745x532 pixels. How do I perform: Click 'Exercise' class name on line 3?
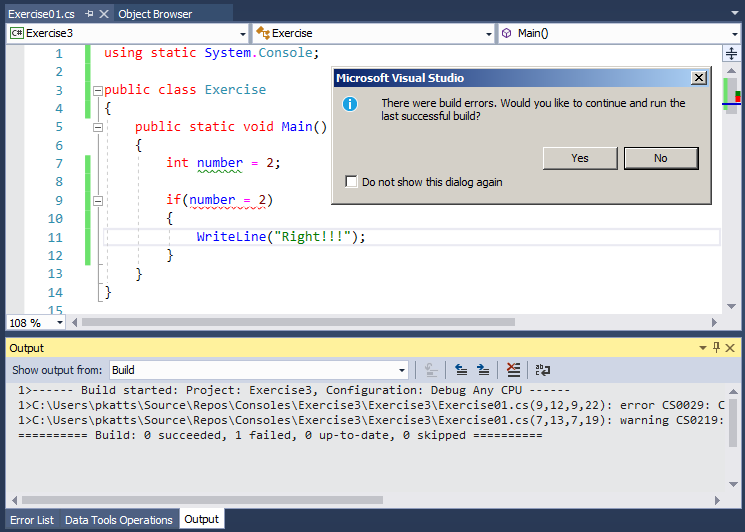coord(235,90)
